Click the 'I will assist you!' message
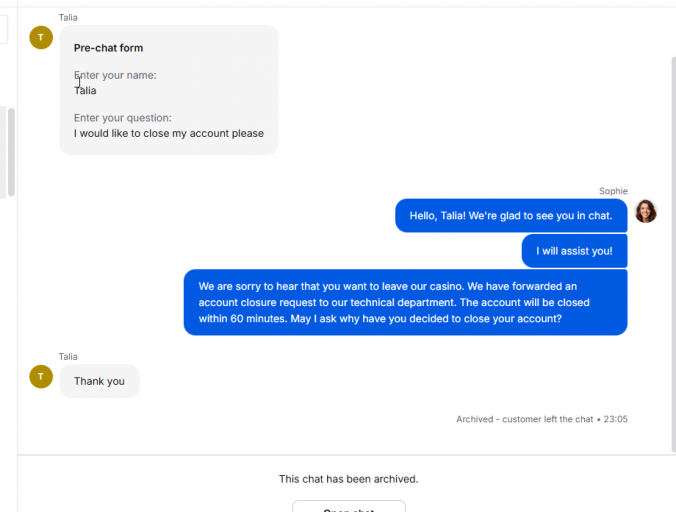676x512 pixels. coord(574,251)
